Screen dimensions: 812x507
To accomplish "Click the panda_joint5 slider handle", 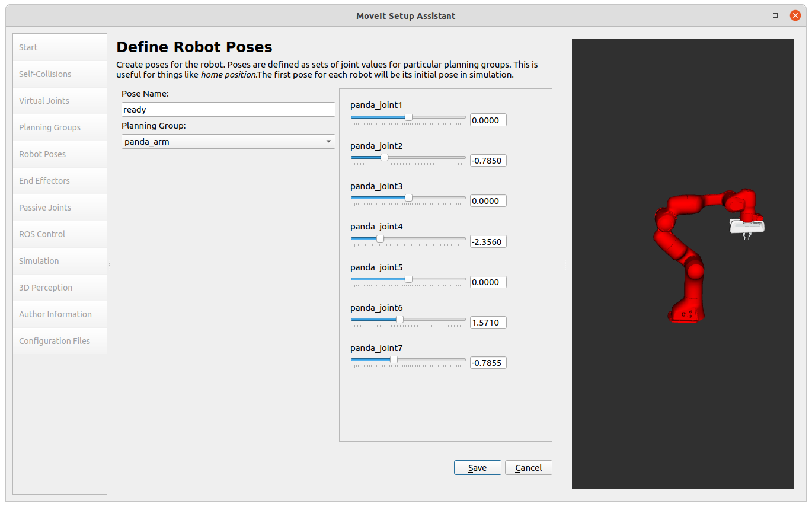I will click(x=408, y=279).
